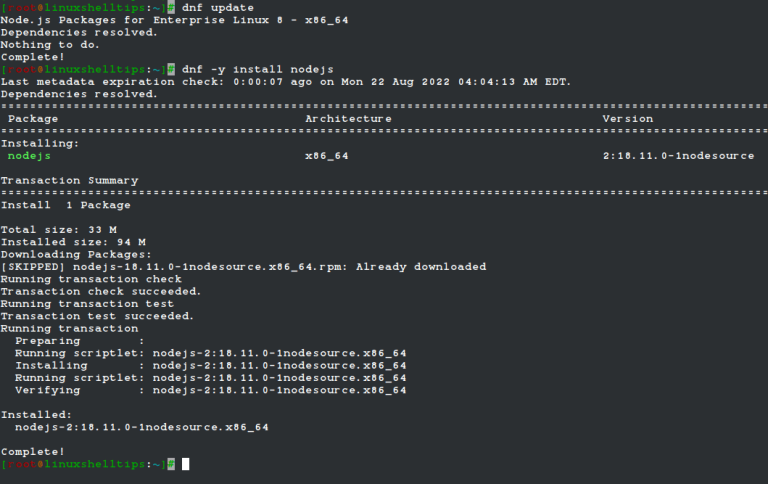
Task: Click the final 'Complete!' message
Action: pos(33,452)
